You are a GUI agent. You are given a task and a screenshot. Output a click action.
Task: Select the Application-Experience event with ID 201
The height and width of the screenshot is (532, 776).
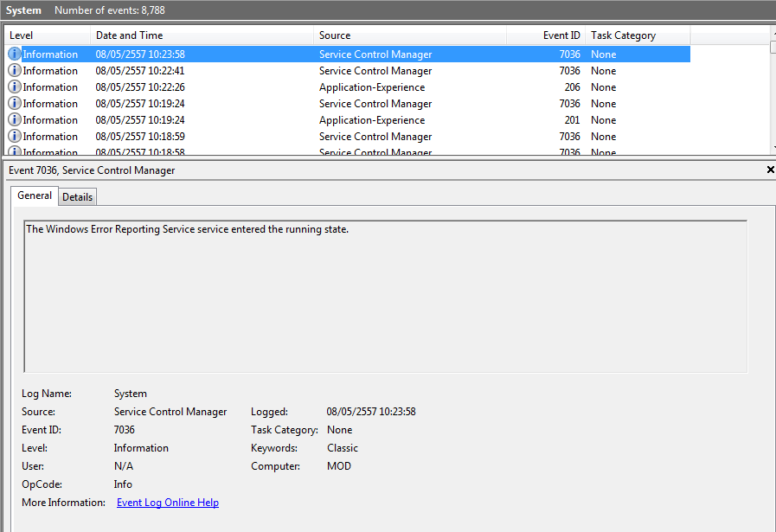[372, 120]
